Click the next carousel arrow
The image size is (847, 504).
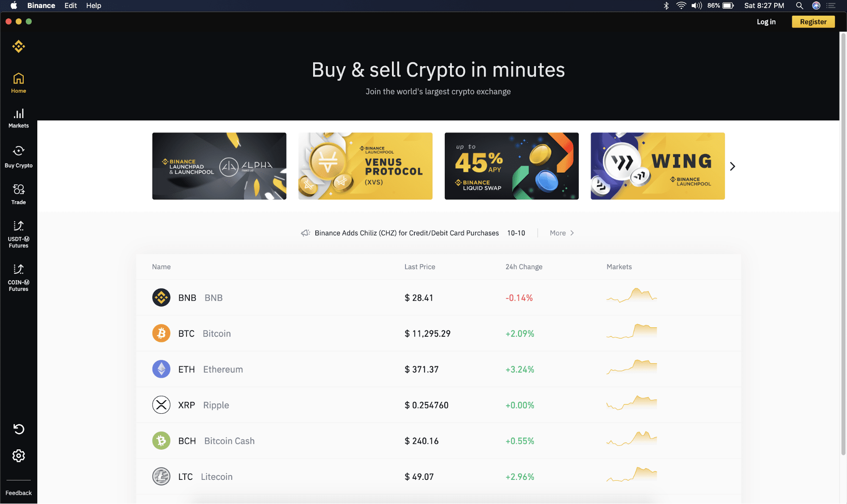coord(733,166)
